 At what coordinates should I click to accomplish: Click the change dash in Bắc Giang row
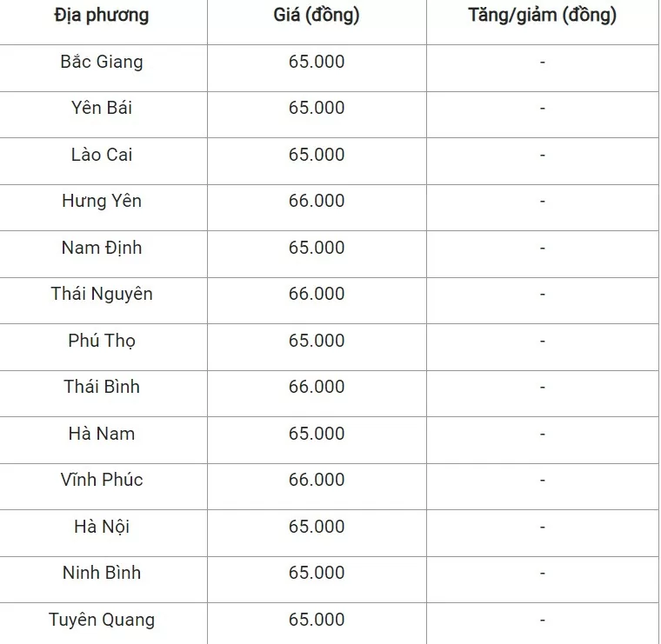[542, 63]
